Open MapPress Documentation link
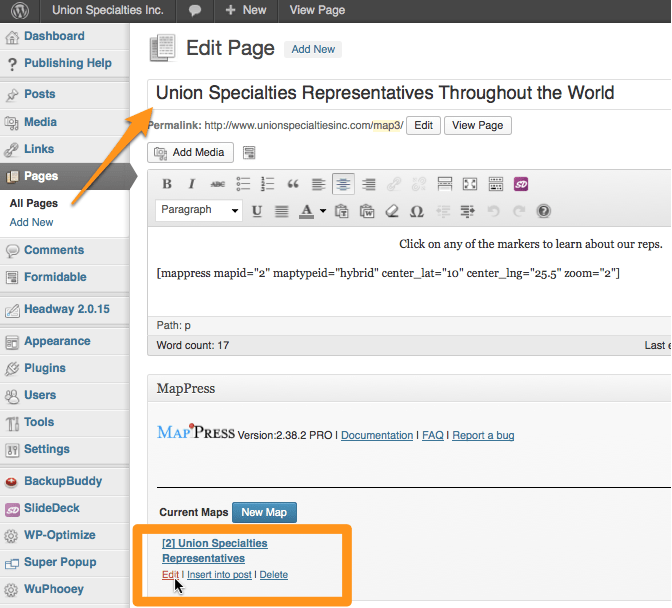672x608 pixels. (x=377, y=435)
